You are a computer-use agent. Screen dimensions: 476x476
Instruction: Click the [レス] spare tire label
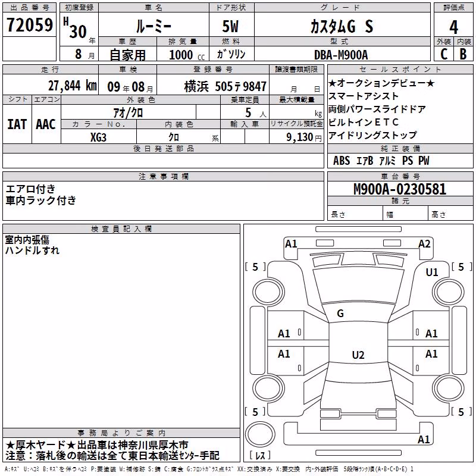tap(260, 455)
